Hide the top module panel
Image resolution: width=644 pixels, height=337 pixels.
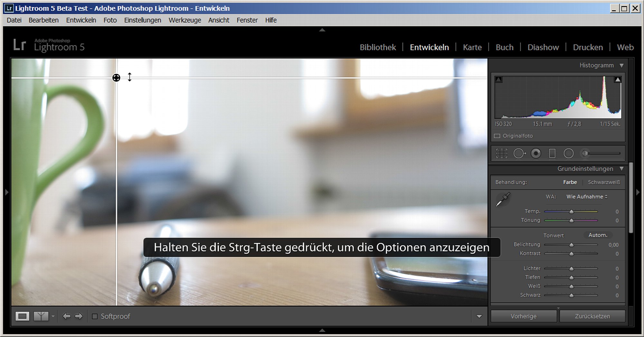pos(322,30)
